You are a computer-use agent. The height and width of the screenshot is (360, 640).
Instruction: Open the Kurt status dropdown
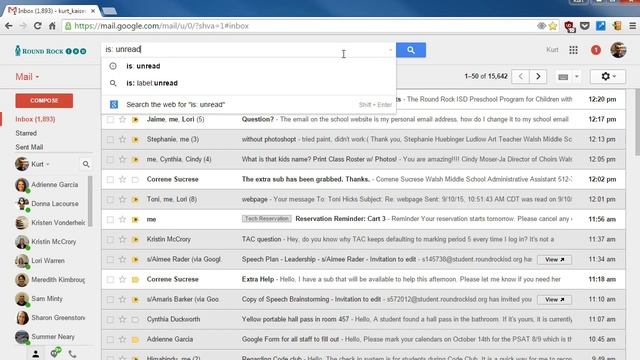40,164
